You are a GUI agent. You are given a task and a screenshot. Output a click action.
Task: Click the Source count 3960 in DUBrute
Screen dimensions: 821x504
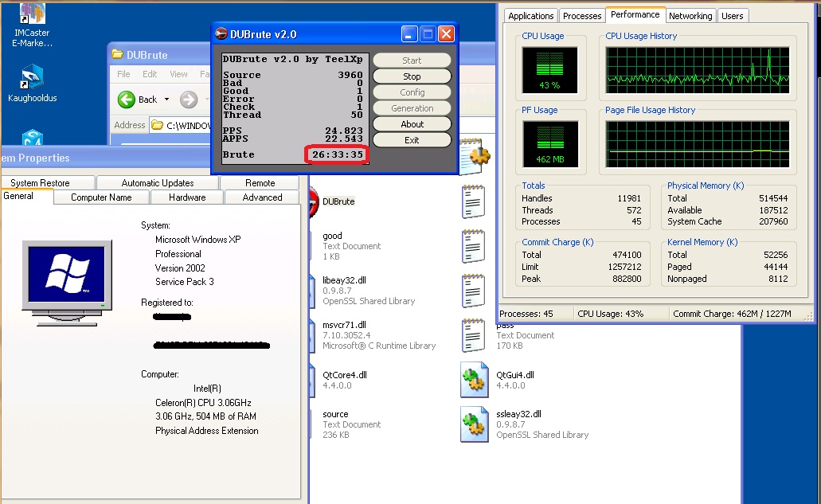(350, 75)
